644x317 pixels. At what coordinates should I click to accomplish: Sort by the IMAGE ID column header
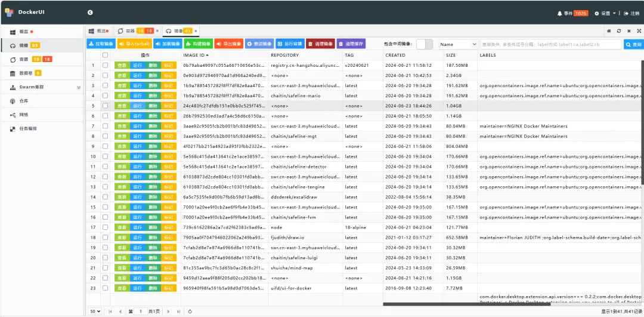[224, 55]
